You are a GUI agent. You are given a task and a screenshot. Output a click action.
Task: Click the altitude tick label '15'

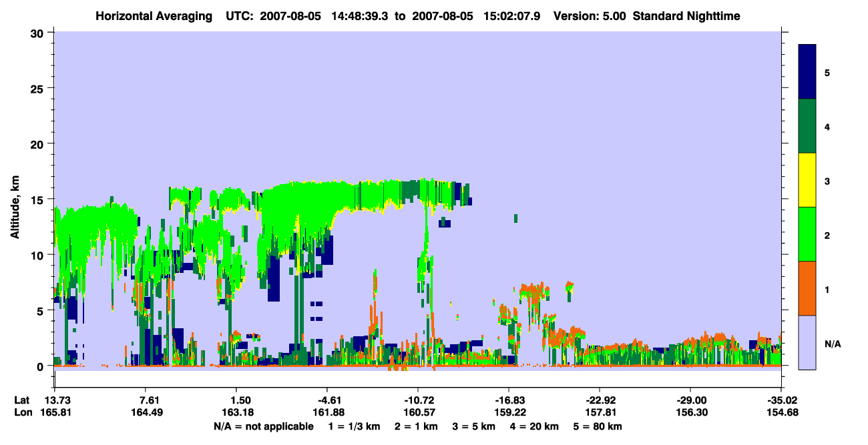click(37, 199)
